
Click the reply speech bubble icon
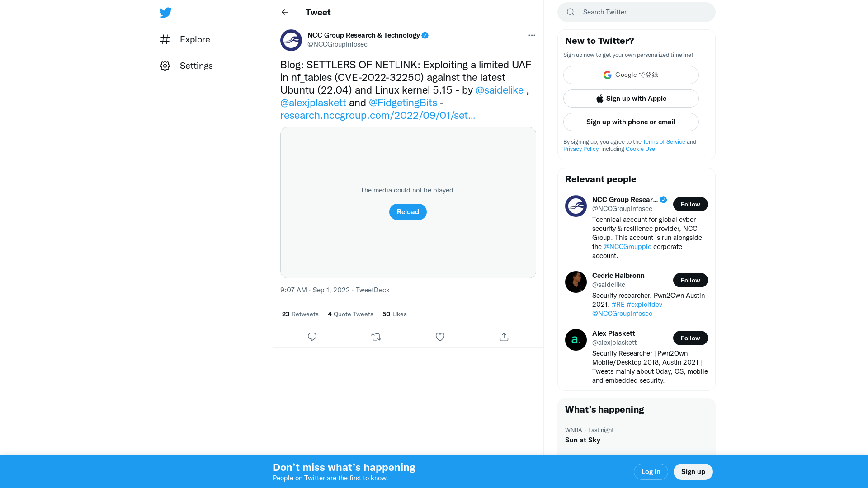312,337
